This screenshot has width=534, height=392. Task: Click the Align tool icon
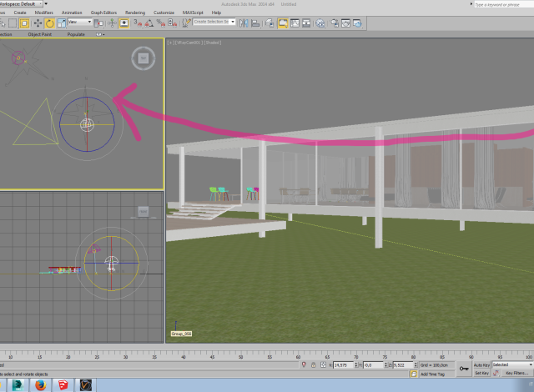(x=255, y=23)
